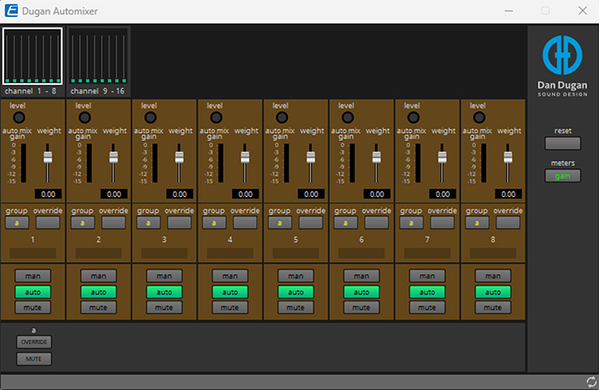Mute channel 3
The height and width of the screenshot is (390, 600).
165,307
